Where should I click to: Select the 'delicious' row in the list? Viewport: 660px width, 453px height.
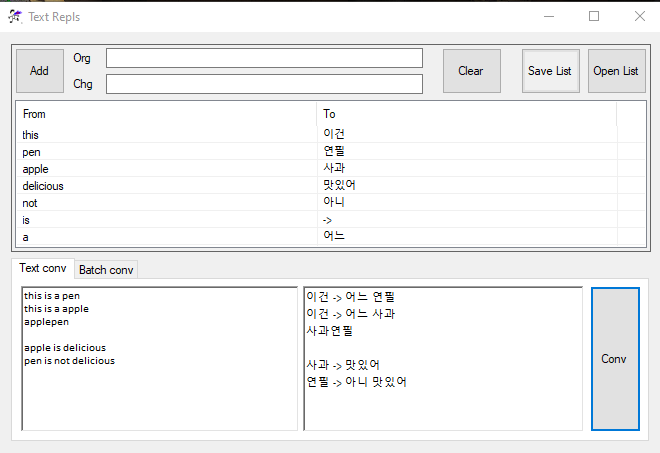pos(330,186)
